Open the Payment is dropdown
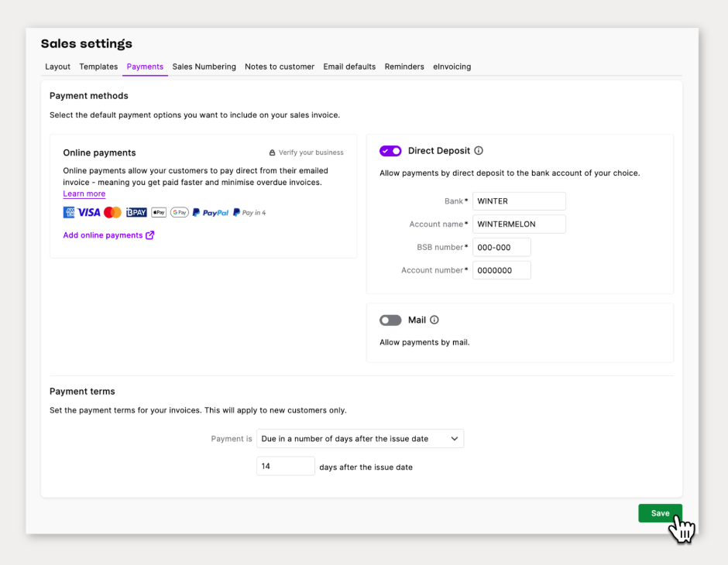 pyautogui.click(x=360, y=439)
